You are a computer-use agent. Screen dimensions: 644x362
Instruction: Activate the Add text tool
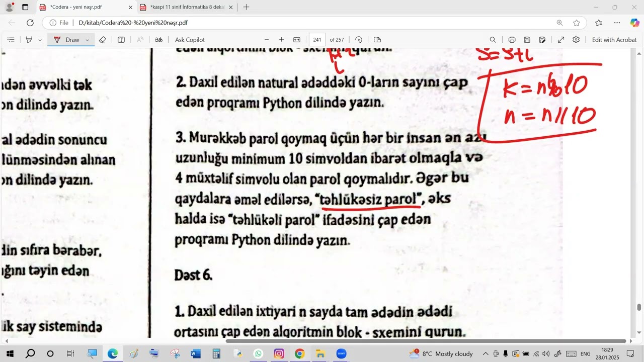121,40
